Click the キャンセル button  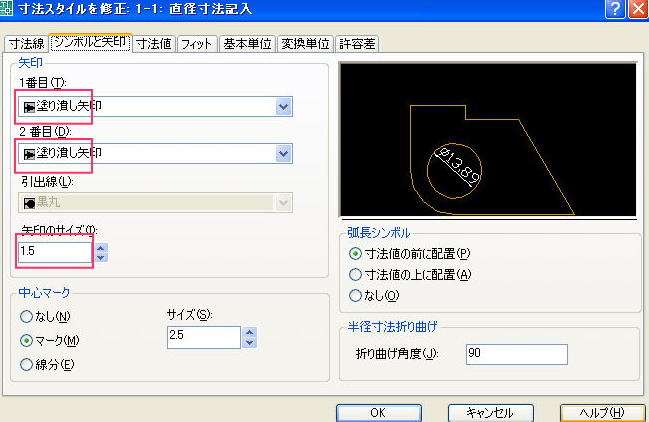490,412
